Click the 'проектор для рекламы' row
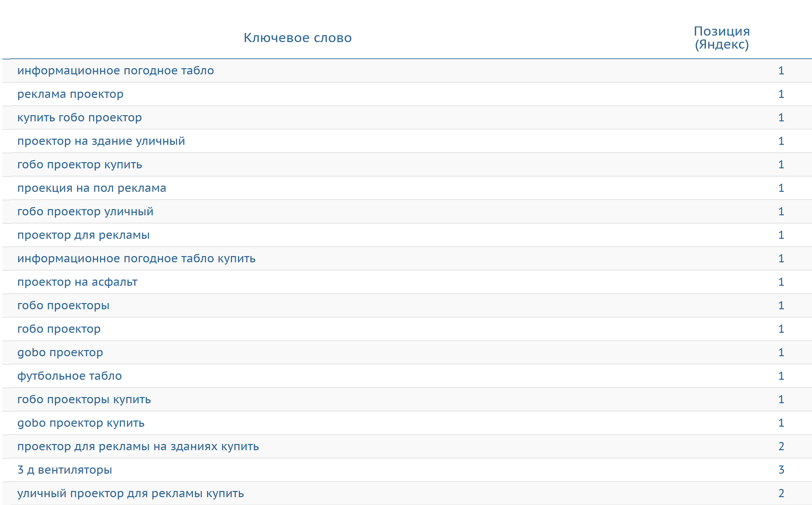812x505 pixels. click(83, 235)
